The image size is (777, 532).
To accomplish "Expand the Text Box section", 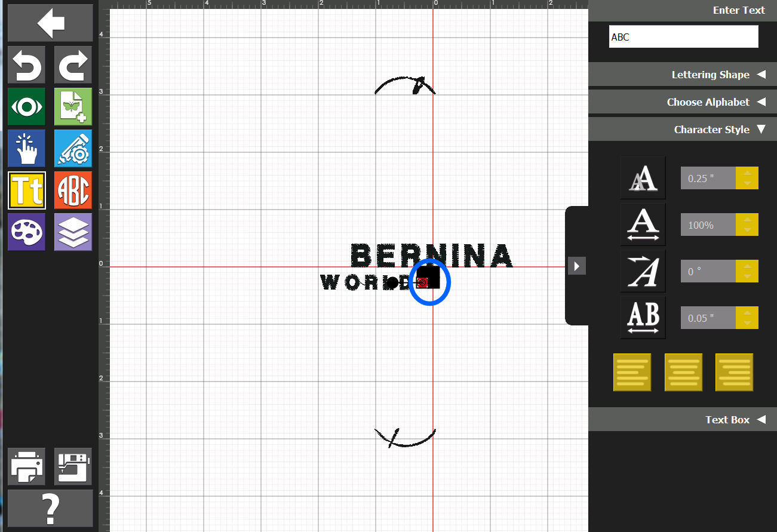I will [683, 420].
